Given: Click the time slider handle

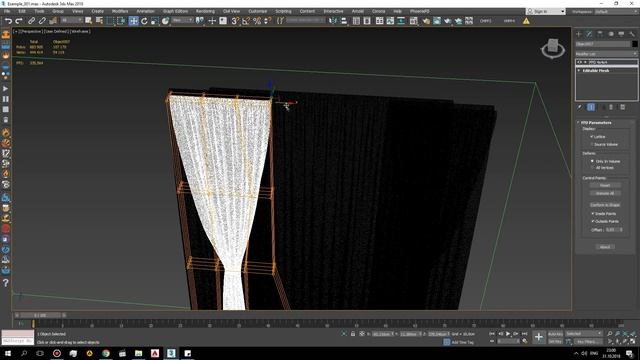Looking at the screenshot, I should [x=40, y=315].
